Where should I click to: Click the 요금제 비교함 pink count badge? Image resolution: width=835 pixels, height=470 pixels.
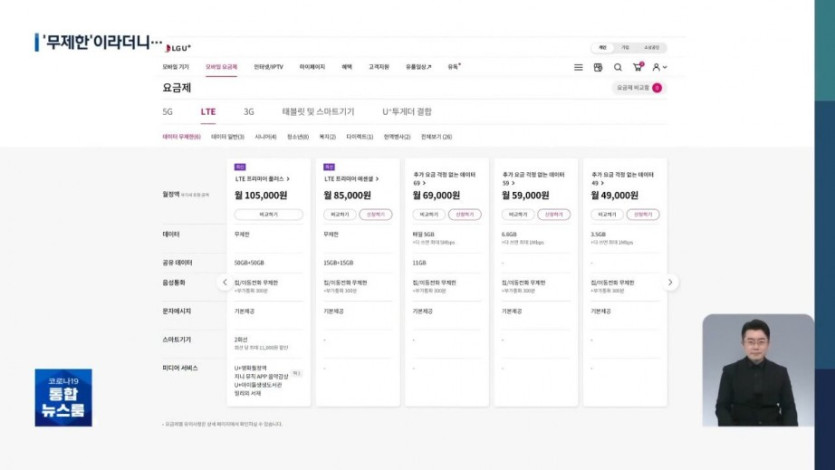(657, 88)
